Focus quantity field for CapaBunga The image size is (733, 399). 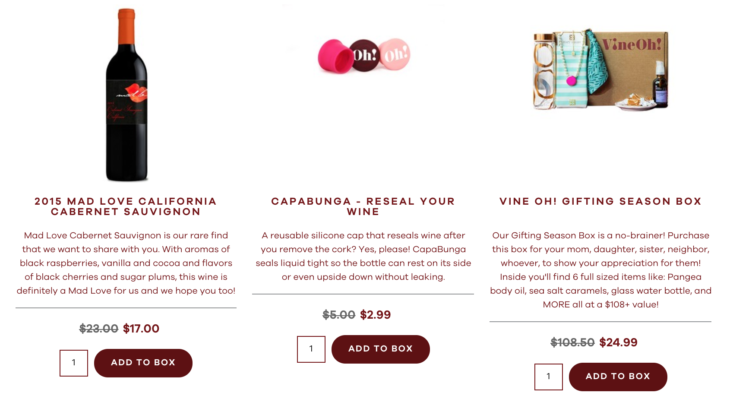tap(311, 349)
